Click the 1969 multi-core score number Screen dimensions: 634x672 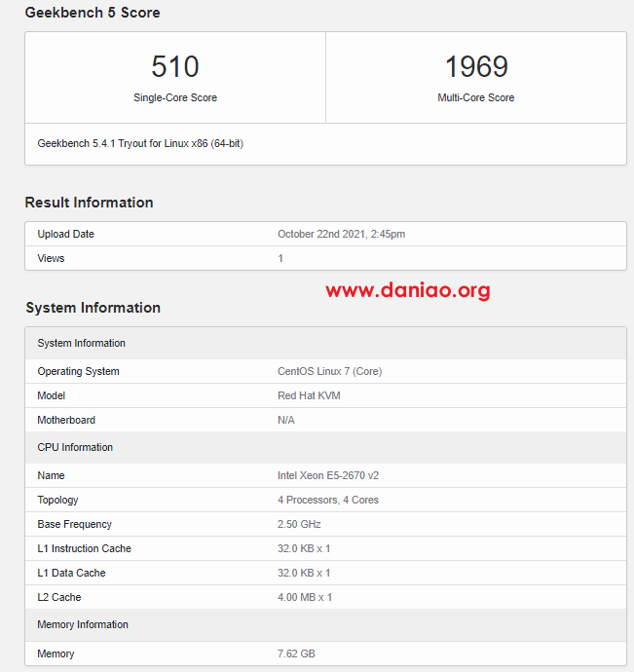pos(476,67)
